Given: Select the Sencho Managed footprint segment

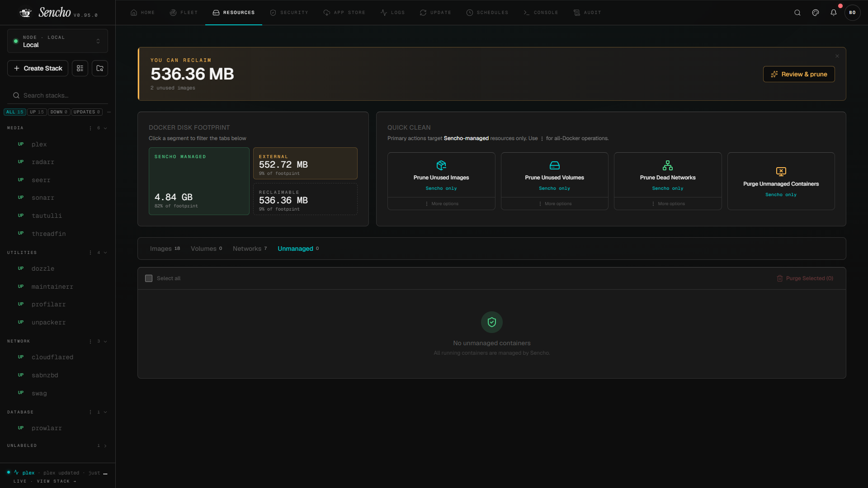Looking at the screenshot, I should pyautogui.click(x=199, y=181).
